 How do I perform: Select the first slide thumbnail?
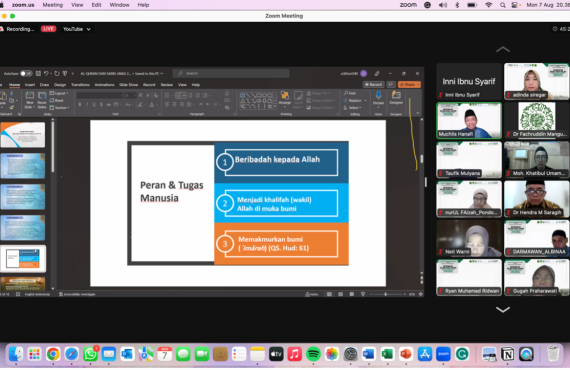(x=23, y=135)
